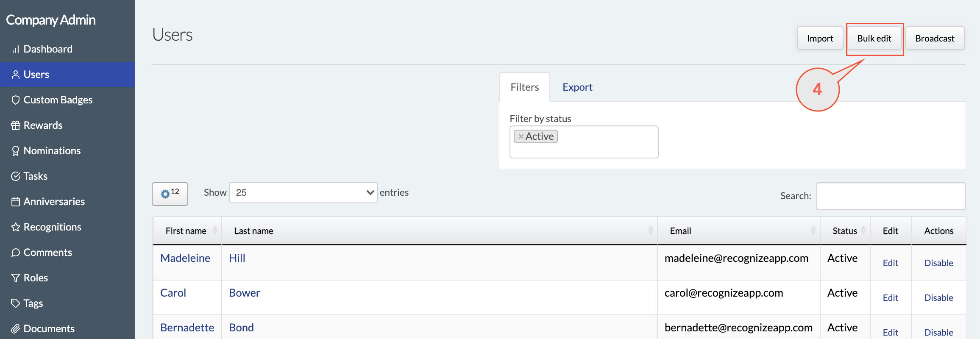980x339 pixels.
Task: Click the Documents paperclip icon
Action: pyautogui.click(x=16, y=329)
